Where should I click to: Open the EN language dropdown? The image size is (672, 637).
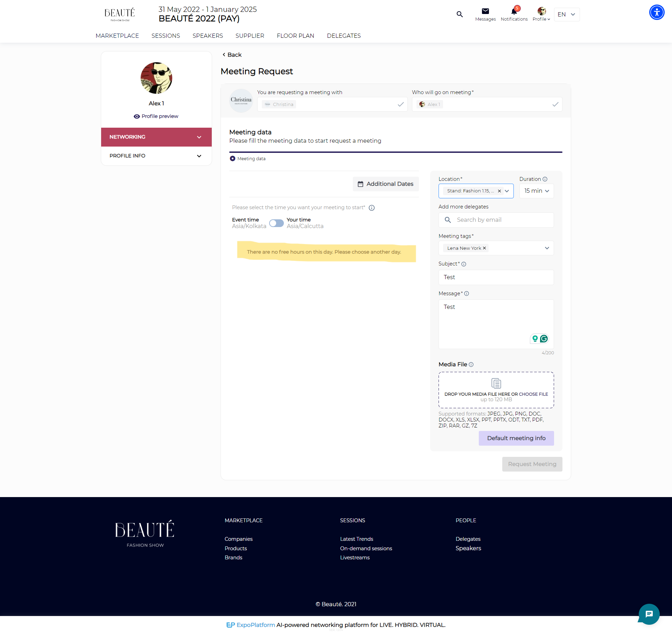click(x=566, y=14)
